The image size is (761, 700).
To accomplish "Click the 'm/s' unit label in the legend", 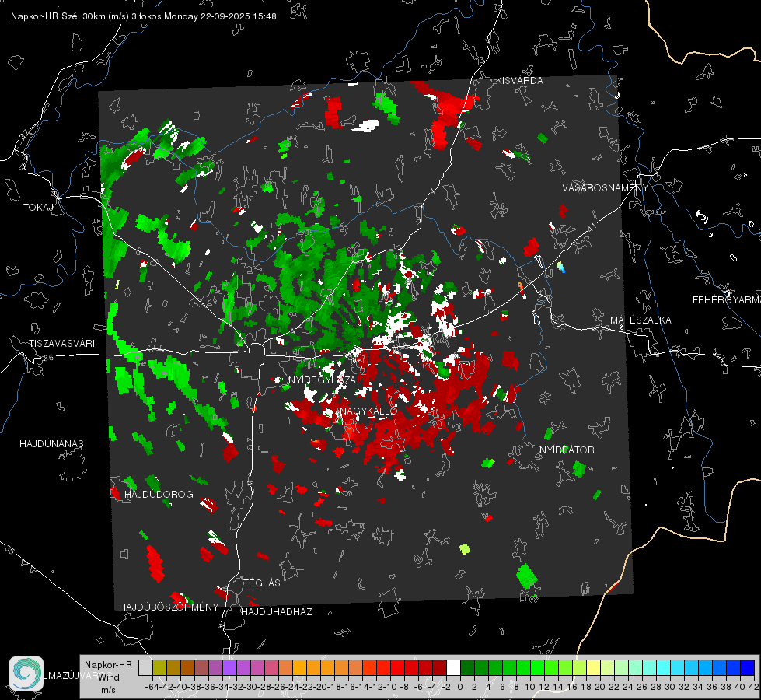I will pos(108,690).
